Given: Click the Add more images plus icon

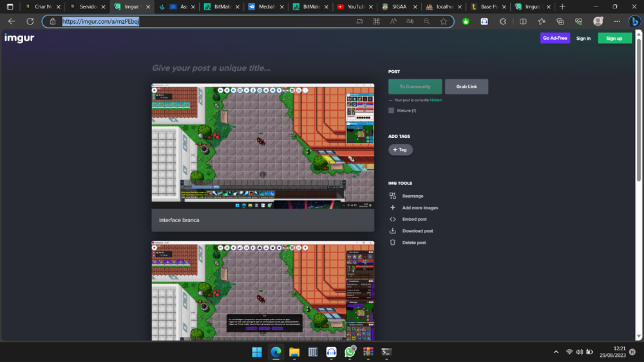Looking at the screenshot, I should coord(392,207).
